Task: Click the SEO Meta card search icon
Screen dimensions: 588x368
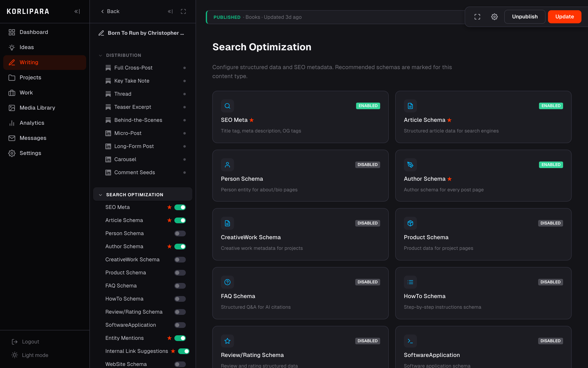Action: coord(227,106)
